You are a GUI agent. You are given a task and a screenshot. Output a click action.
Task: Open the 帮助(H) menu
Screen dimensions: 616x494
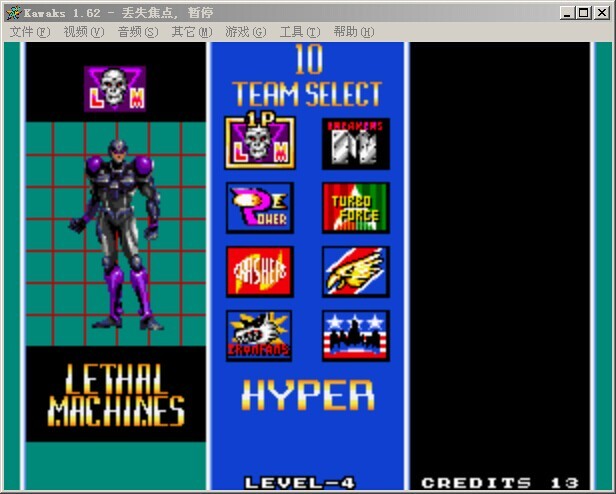pos(354,32)
